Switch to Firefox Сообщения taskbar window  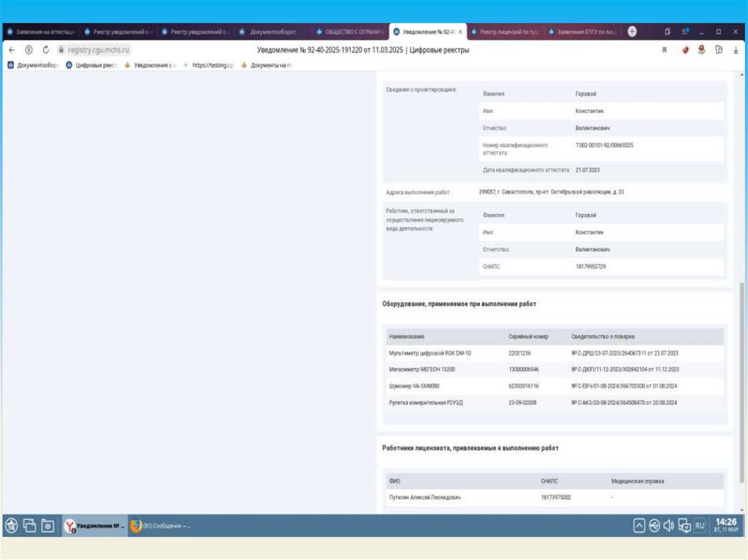pos(161,526)
